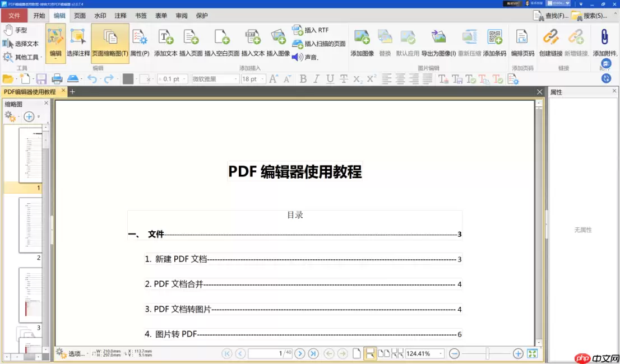
Task: Toggle bold formatting on the text toolbar
Action: click(x=303, y=79)
